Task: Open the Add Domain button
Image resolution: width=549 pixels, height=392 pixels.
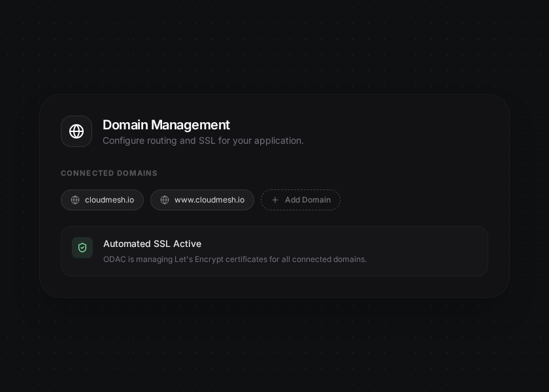Action: pos(301,200)
